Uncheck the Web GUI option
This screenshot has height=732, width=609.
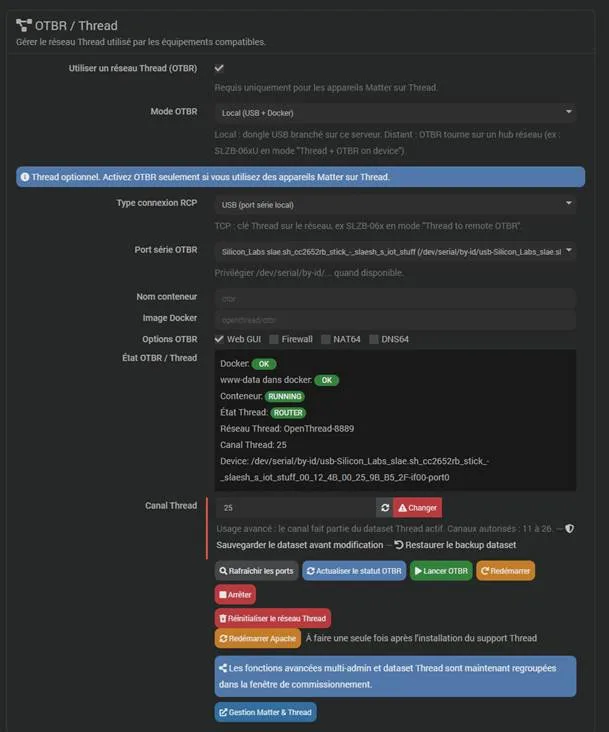coord(219,339)
